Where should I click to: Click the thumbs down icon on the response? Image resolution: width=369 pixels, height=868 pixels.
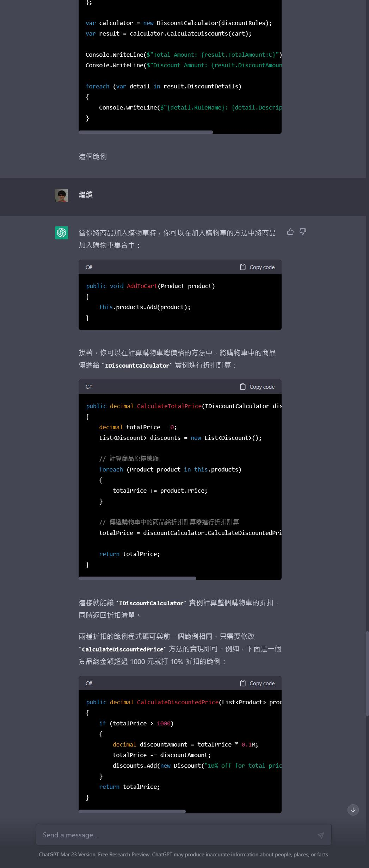point(303,232)
